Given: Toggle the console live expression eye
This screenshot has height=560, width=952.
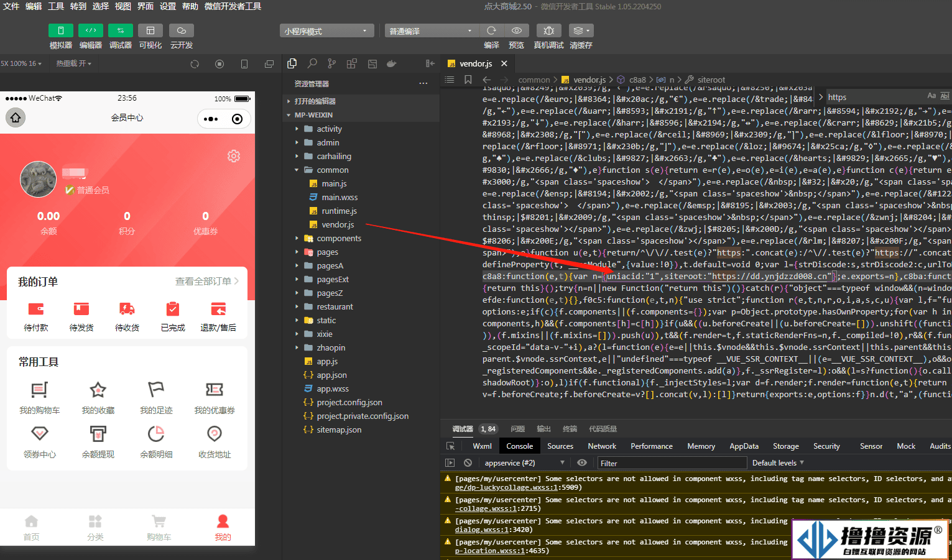Looking at the screenshot, I should click(x=582, y=463).
